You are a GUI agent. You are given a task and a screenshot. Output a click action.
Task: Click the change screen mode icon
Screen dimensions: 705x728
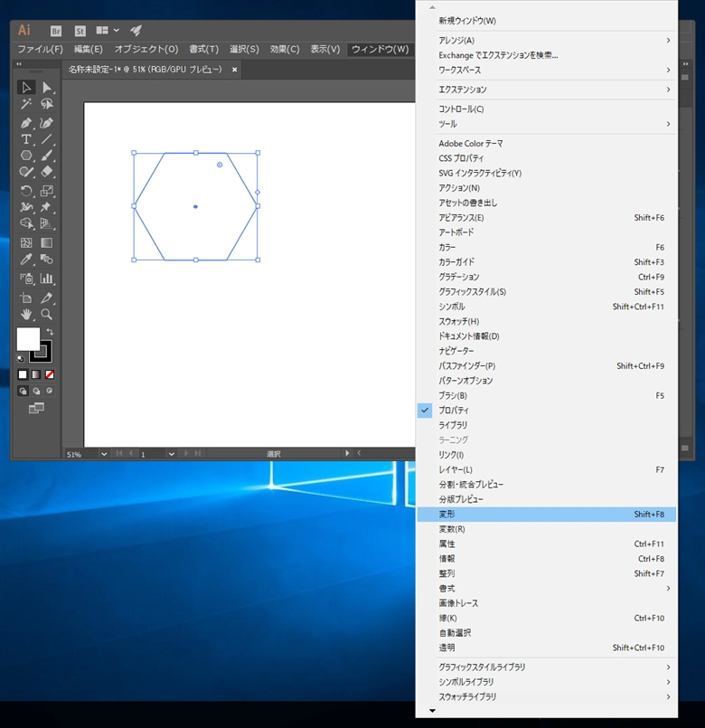click(37, 408)
